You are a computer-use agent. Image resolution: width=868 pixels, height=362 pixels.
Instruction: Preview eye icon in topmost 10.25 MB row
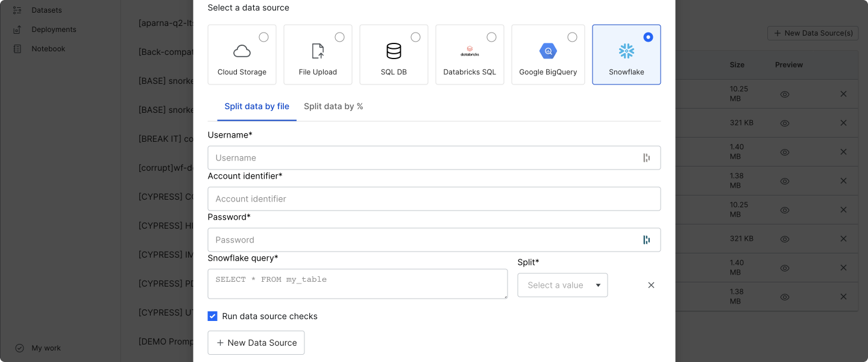click(x=784, y=94)
